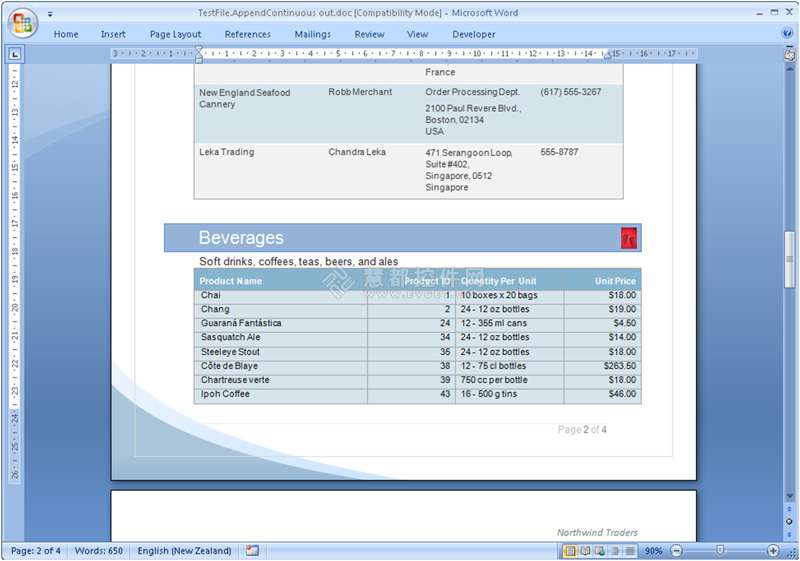
Task: Click the 'Soft drinks, coffees, teas, beers, and ales' line
Action: pos(298,262)
